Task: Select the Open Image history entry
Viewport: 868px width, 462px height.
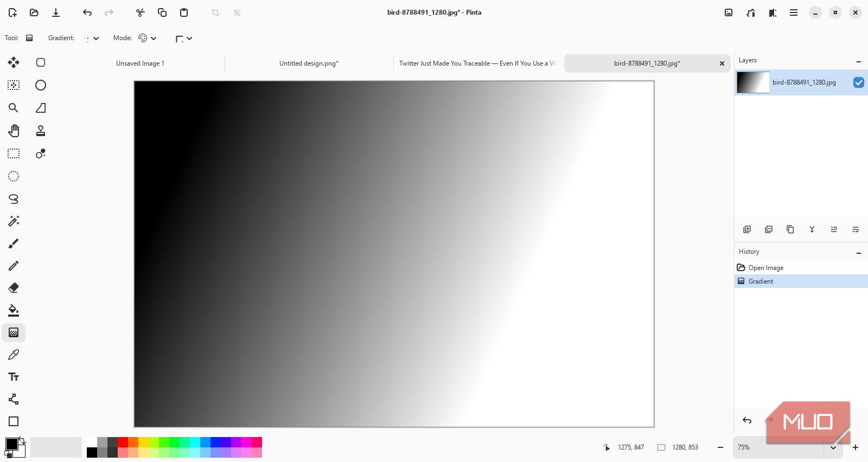Action: 801,268
